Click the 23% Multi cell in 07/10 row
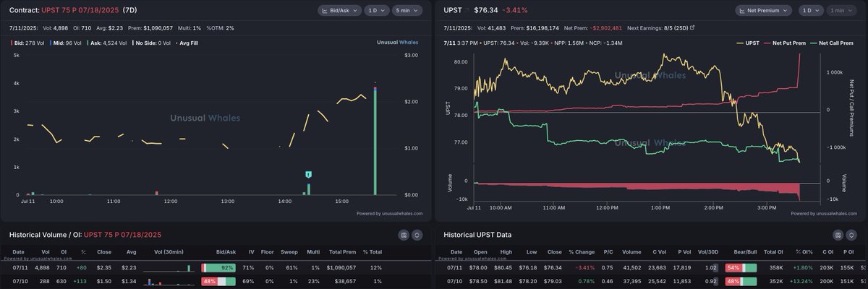Image resolution: width=868 pixels, height=289 pixels. coord(314,281)
